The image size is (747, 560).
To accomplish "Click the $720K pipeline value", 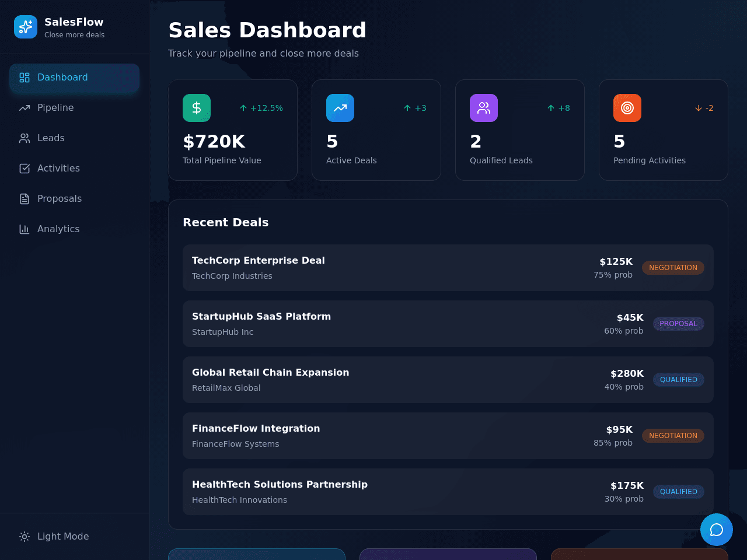I will [214, 142].
